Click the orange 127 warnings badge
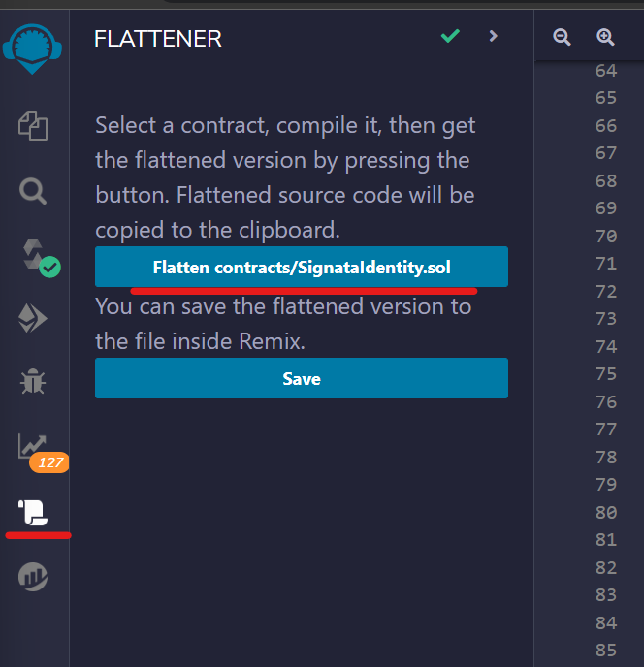Viewport: 644px width, 667px height. click(x=49, y=462)
